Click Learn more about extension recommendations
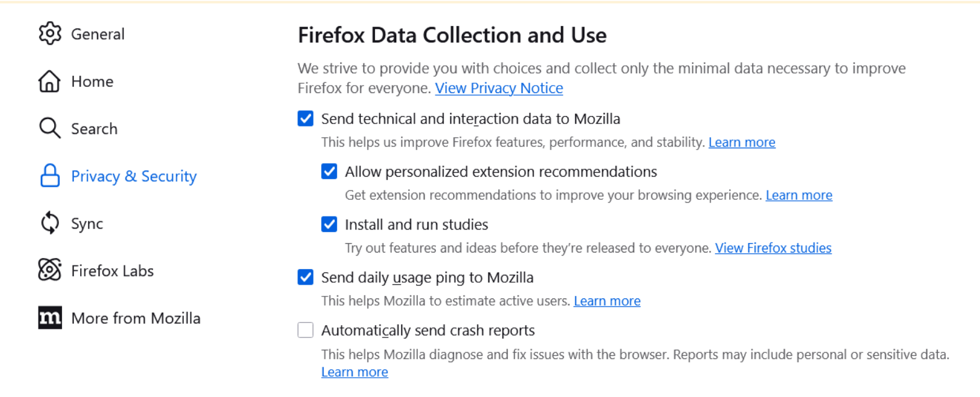Screen dimensions: 980x397 point(799,195)
